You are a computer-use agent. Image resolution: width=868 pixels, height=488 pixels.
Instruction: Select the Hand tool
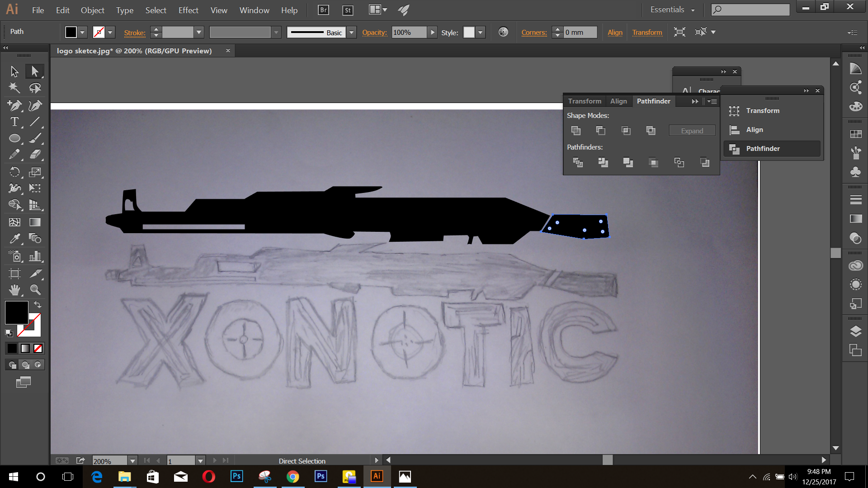(14, 290)
